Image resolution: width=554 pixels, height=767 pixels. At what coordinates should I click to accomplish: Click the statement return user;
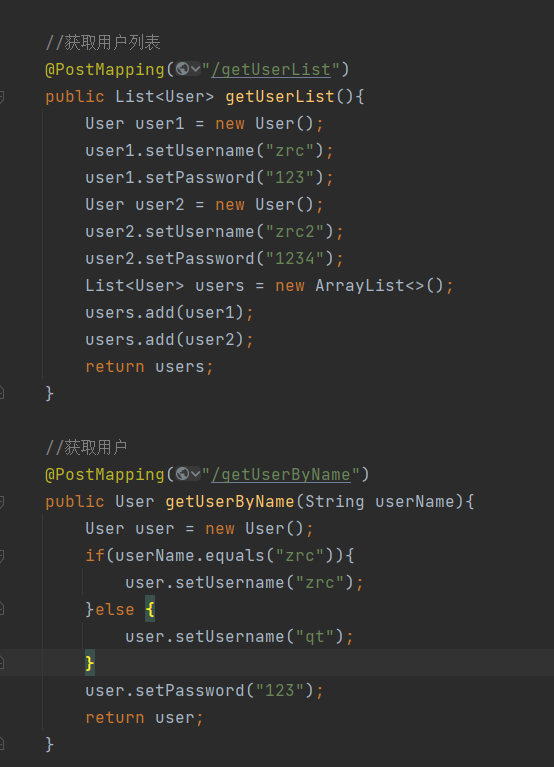[144, 718]
